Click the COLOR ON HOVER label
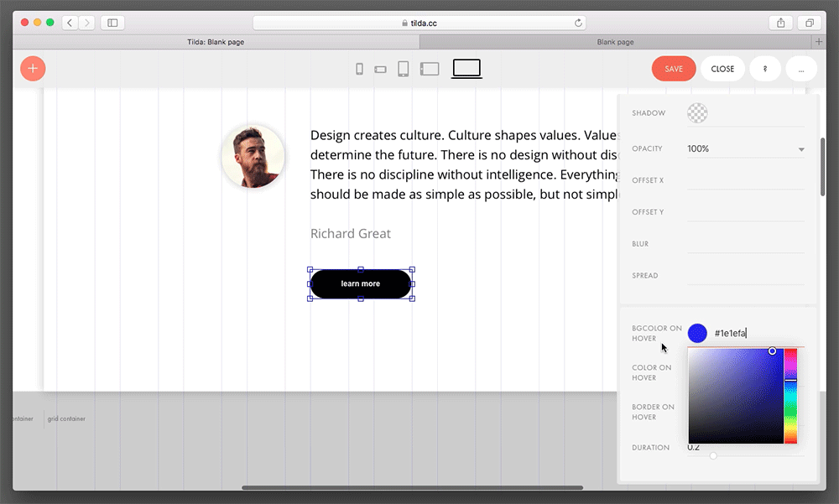This screenshot has width=839, height=504. click(651, 372)
